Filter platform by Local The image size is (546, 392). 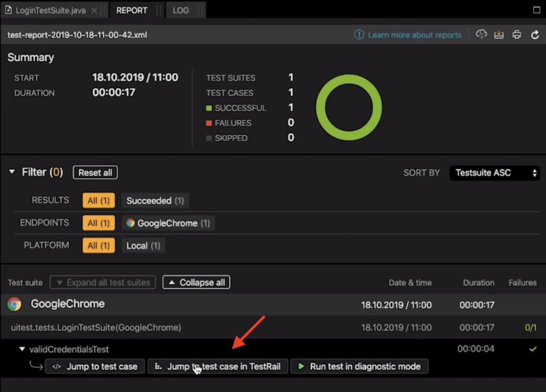tap(143, 246)
